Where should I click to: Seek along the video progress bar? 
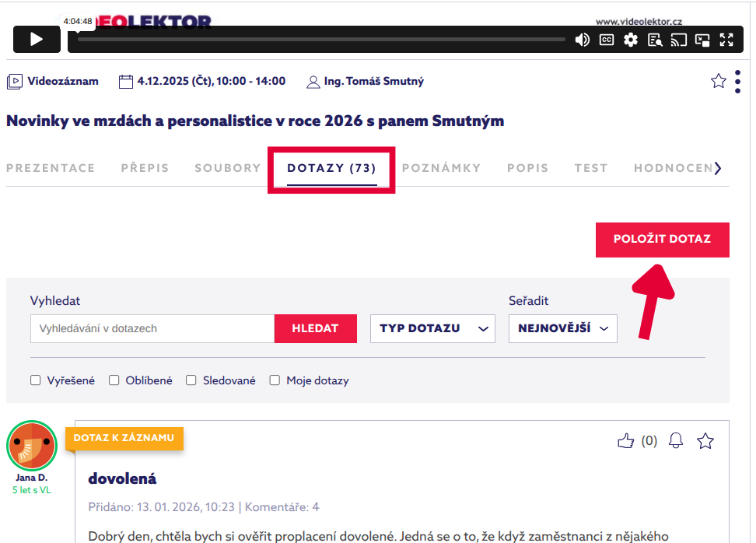[x=320, y=39]
